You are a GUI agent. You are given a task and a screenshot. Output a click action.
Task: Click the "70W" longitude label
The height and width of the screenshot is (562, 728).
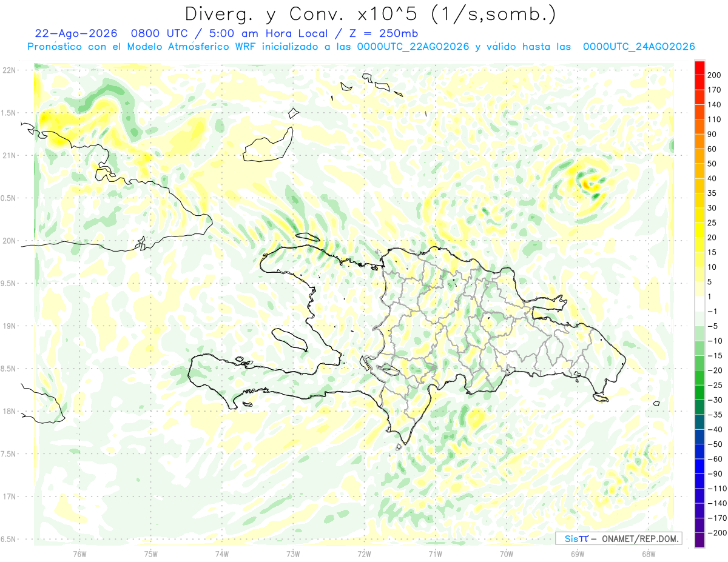[x=507, y=554]
